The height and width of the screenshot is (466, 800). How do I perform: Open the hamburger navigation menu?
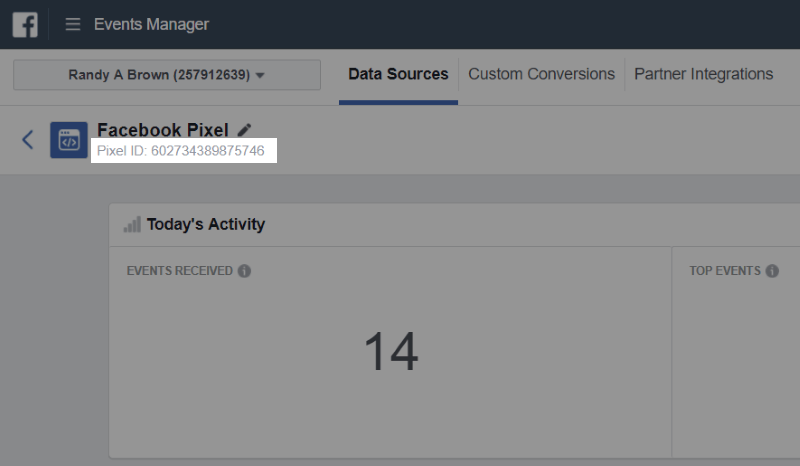click(x=72, y=24)
